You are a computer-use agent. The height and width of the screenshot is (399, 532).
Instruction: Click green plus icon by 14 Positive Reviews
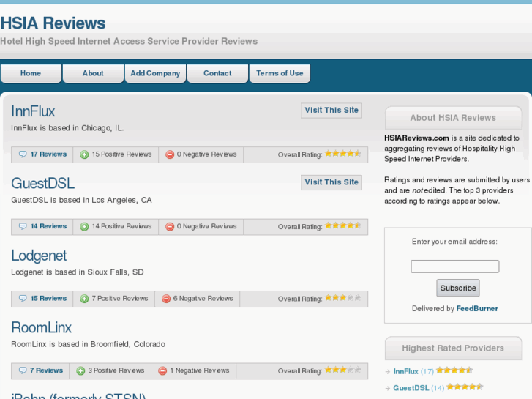point(84,226)
